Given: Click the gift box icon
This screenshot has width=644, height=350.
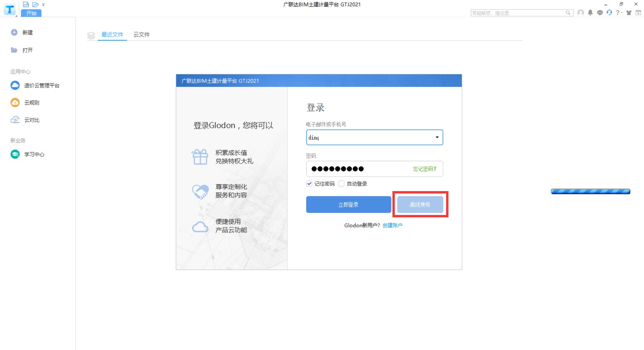Looking at the screenshot, I should click(x=200, y=157).
